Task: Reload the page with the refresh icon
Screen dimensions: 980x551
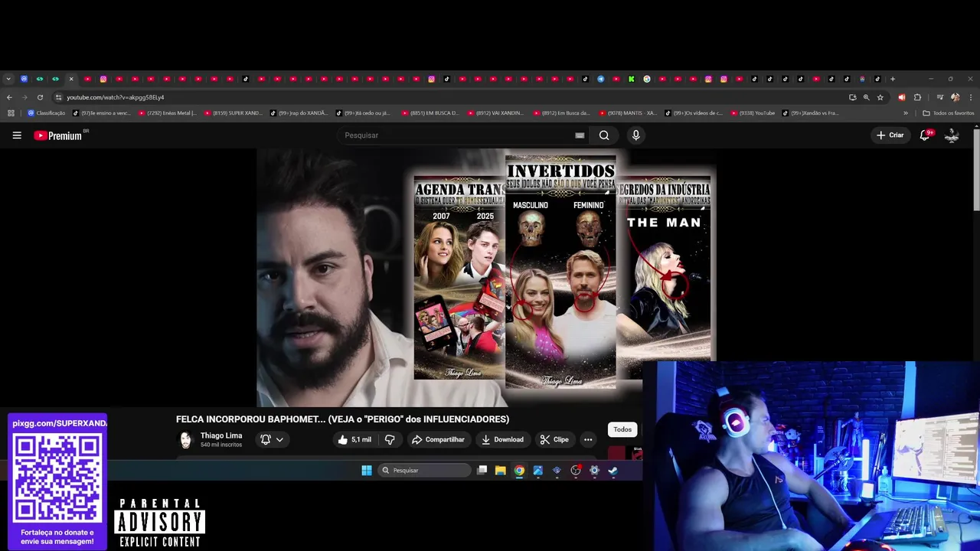Action: point(40,97)
